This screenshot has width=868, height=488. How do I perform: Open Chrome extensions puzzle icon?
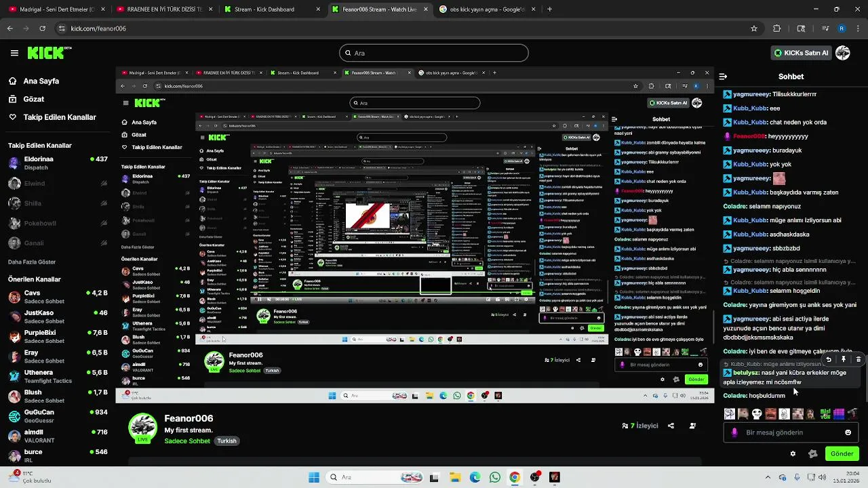coord(777,28)
